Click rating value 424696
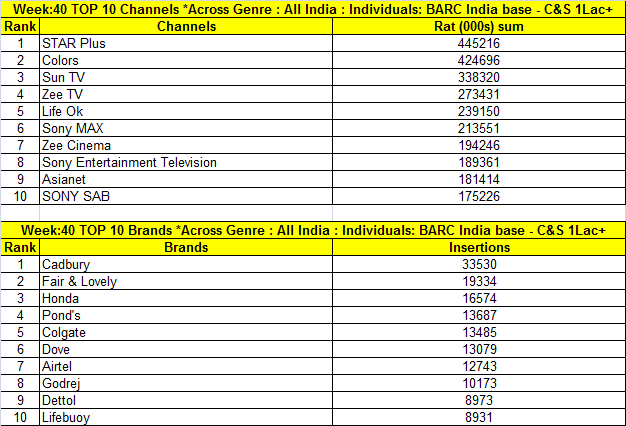Viewport: 626px width, 426px height. tap(479, 60)
